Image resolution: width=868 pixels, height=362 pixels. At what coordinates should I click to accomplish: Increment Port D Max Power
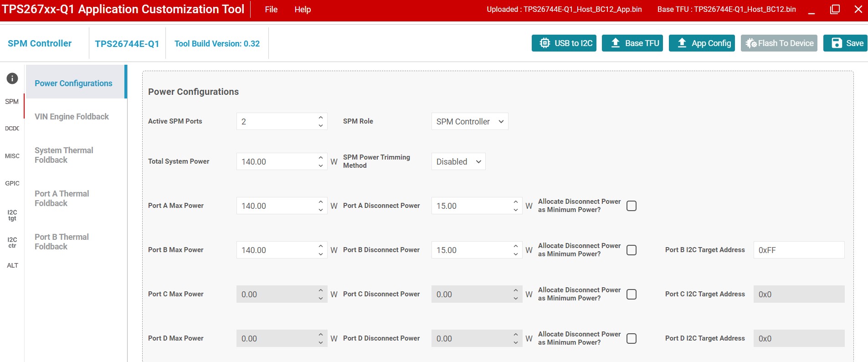pos(321,334)
